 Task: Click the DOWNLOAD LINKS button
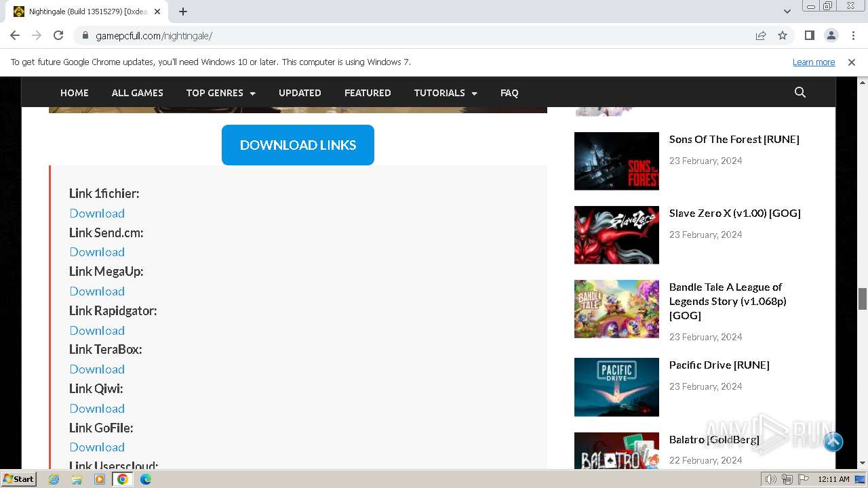(298, 145)
